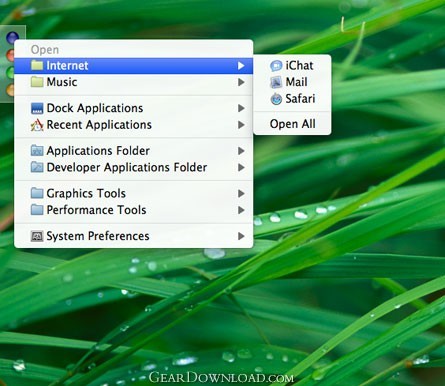Click the iChat app icon
Screen dimensions: 445x386
[276, 66]
